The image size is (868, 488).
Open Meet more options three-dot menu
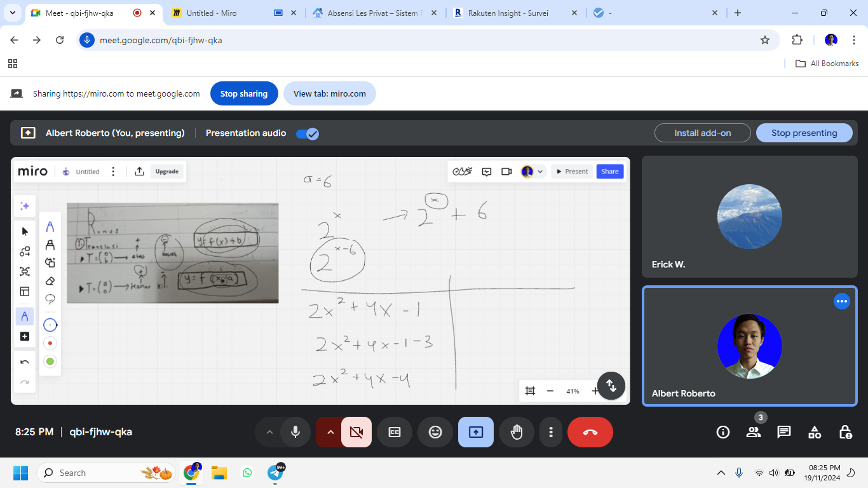pyautogui.click(x=551, y=432)
